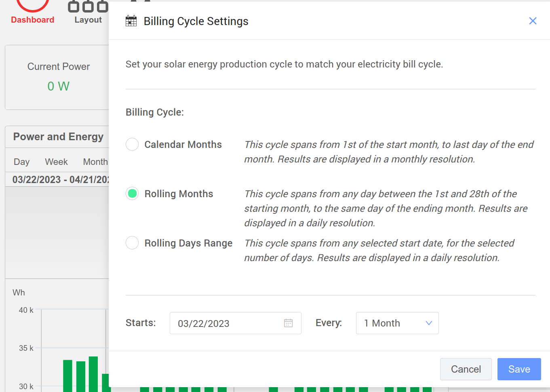Select the Calendar Months radio button
The width and height of the screenshot is (550, 392).
pos(132,144)
